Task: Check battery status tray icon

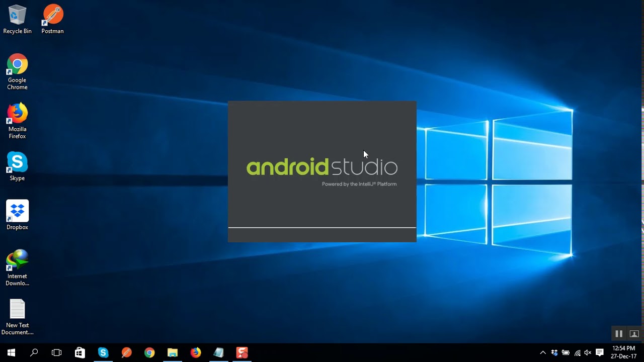Action: tap(566, 352)
